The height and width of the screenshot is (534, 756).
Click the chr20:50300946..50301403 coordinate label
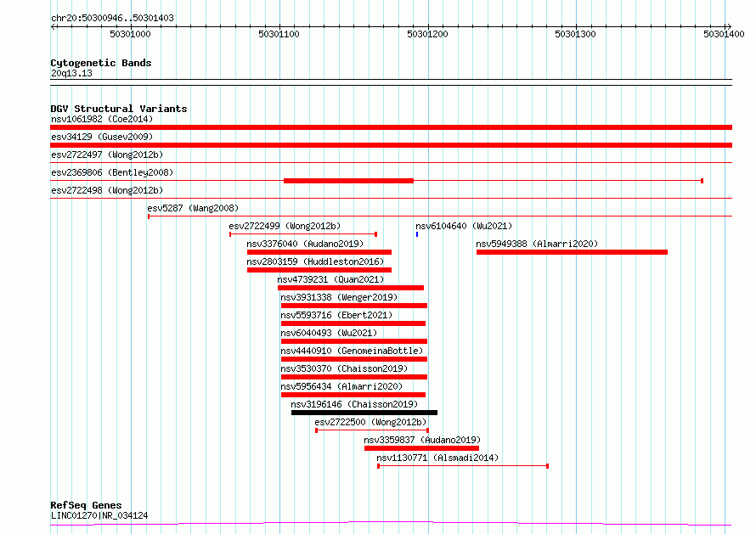[112, 18]
